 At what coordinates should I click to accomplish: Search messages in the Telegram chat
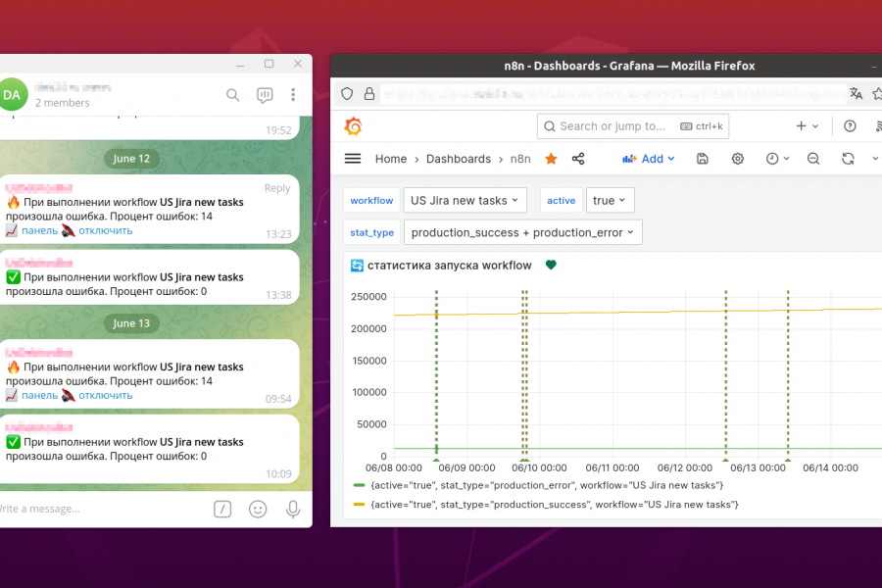point(232,95)
